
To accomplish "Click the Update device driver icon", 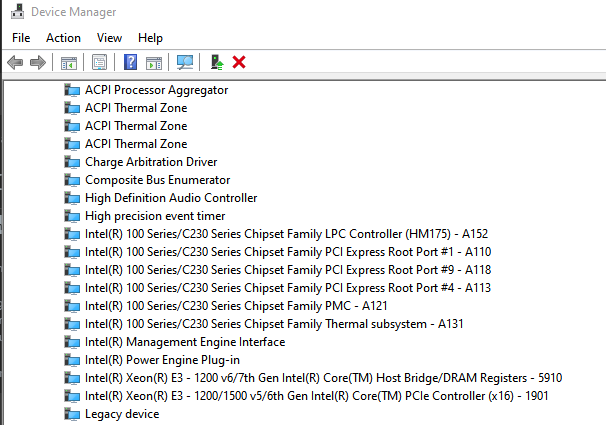I will click(216, 62).
